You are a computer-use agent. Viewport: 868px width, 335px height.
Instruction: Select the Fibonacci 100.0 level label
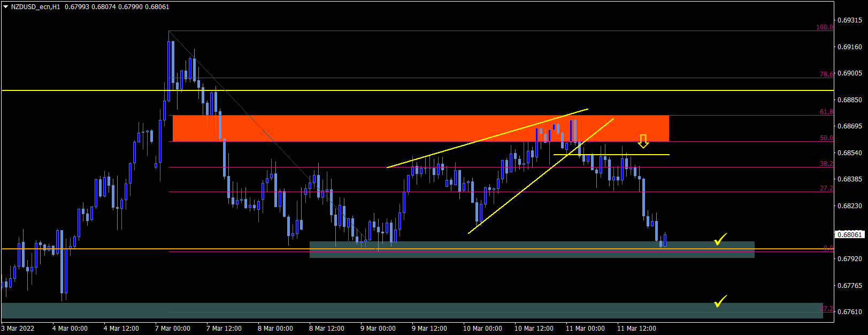825,27
